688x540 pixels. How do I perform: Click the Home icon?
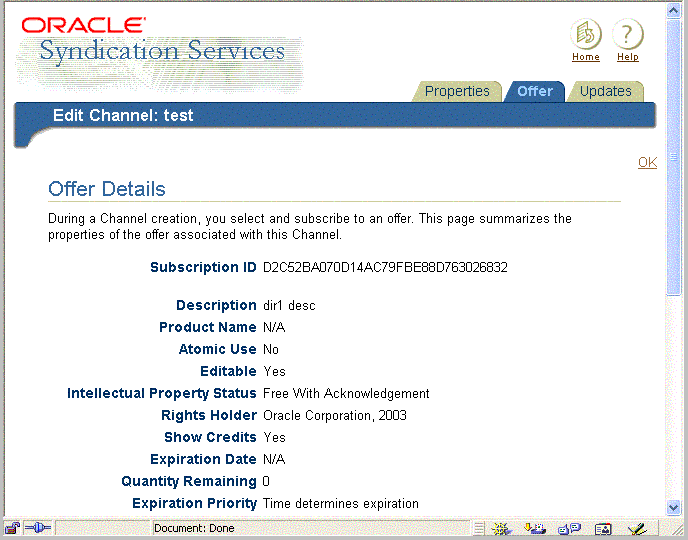tap(586, 34)
